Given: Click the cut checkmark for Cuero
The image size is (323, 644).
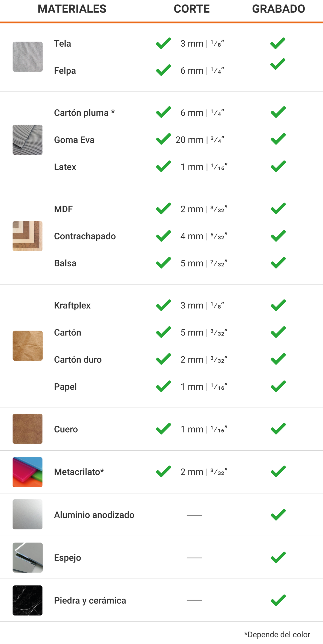Looking at the screenshot, I should 163,429.
